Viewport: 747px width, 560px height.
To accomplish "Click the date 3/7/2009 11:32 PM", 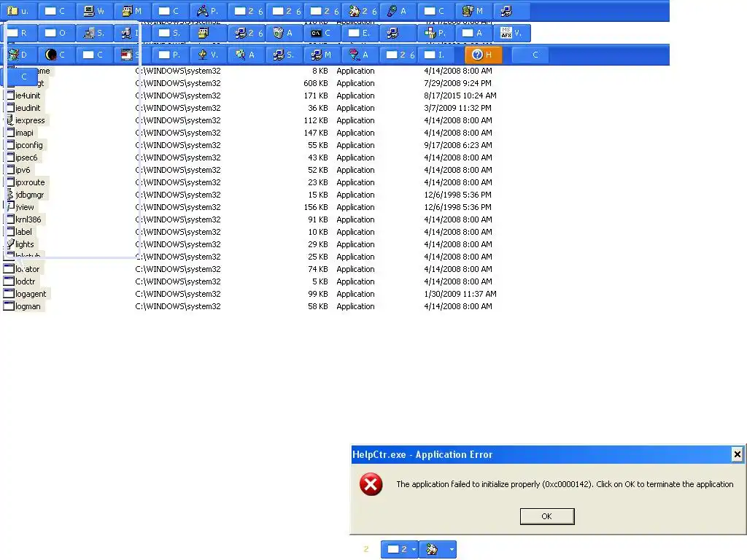I will pos(458,108).
